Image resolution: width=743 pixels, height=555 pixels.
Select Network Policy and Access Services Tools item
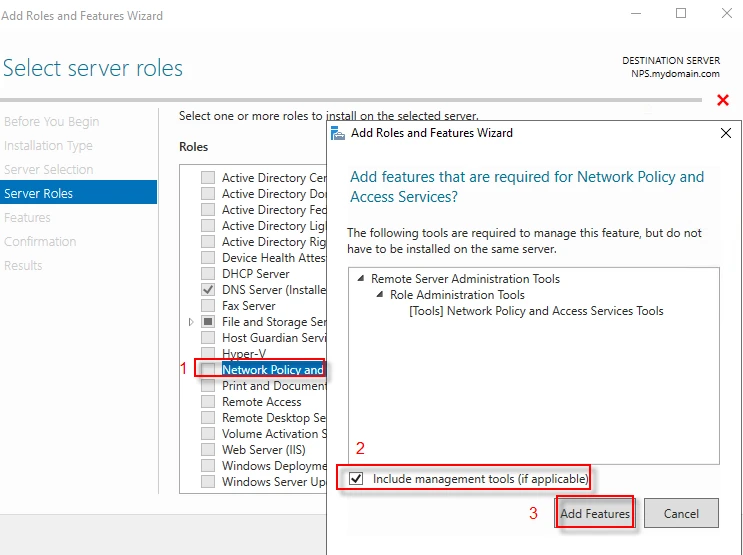coord(536,311)
